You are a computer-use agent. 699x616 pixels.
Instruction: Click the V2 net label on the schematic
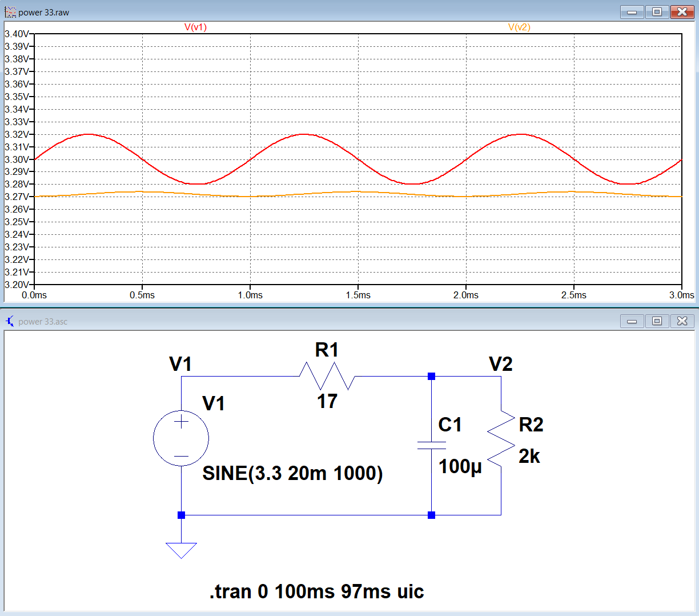[500, 364]
